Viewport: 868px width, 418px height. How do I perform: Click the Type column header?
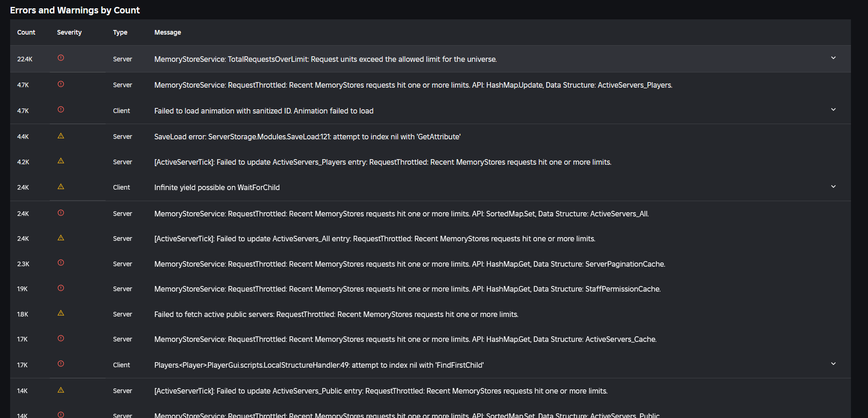120,32
